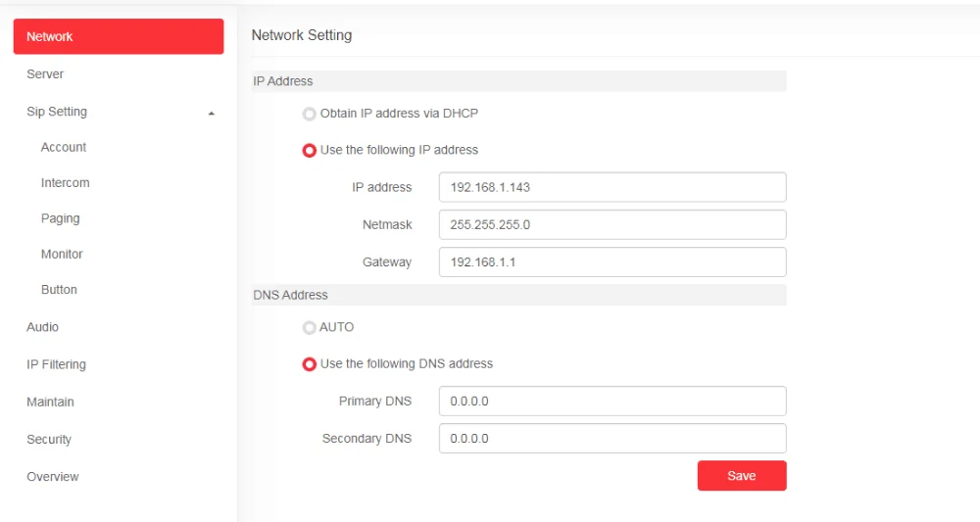
Task: Click the Secondary DNS input field
Action: tap(612, 439)
